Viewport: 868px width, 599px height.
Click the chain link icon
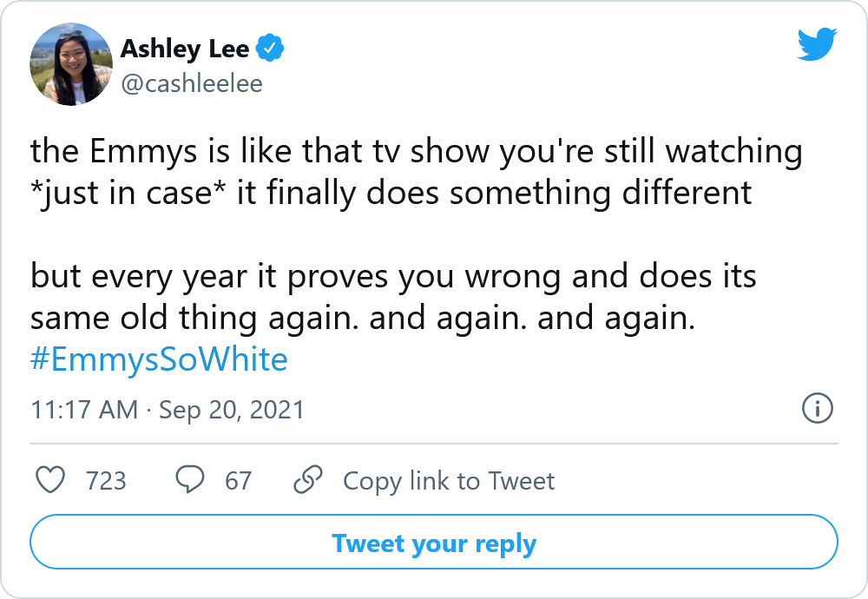(308, 480)
